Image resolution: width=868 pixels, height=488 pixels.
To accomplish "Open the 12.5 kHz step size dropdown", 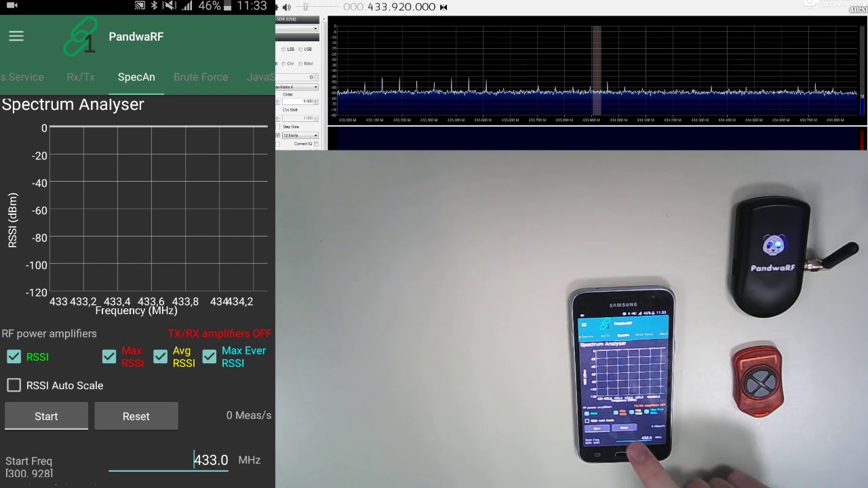I will (300, 136).
